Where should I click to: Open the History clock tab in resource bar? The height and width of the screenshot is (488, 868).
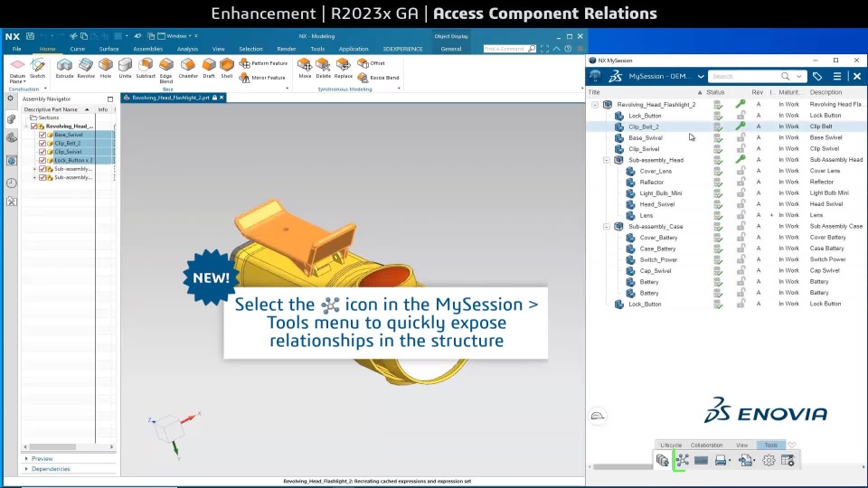coord(12,183)
